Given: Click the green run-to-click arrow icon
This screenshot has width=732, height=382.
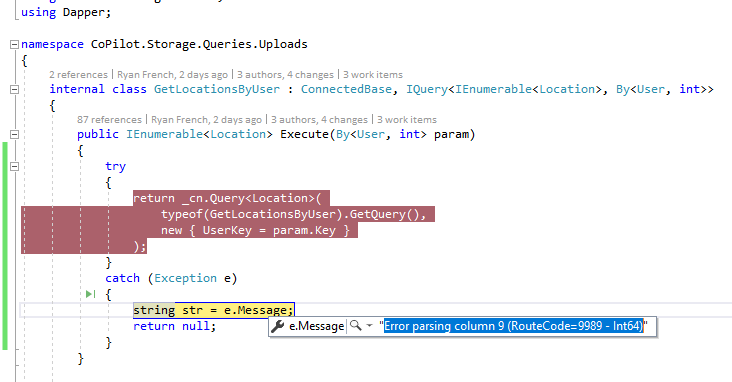Looking at the screenshot, I should pos(91,294).
